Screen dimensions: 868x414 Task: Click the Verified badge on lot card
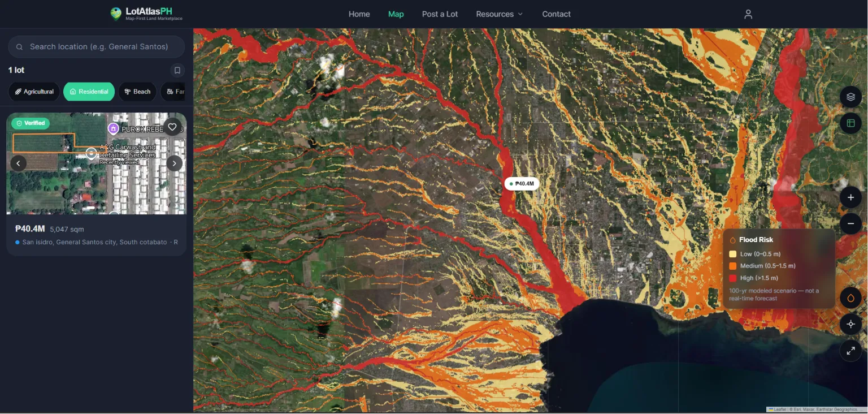[x=31, y=123]
